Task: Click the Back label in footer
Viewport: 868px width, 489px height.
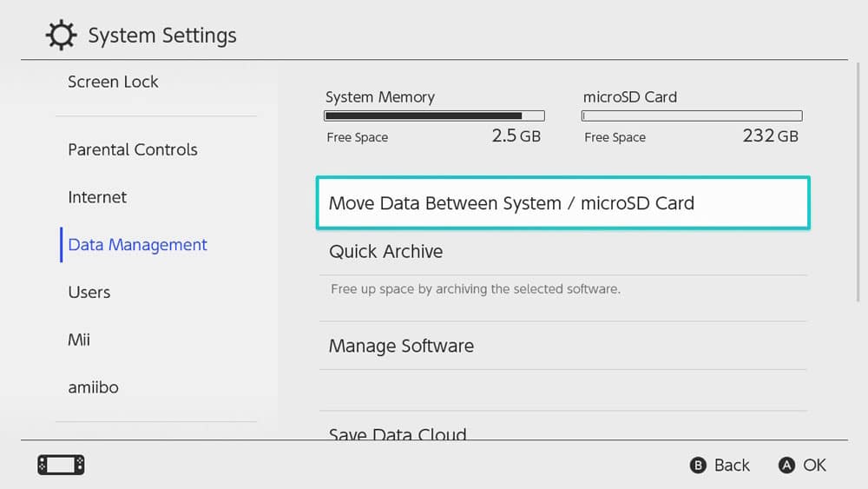Action: [x=732, y=466]
